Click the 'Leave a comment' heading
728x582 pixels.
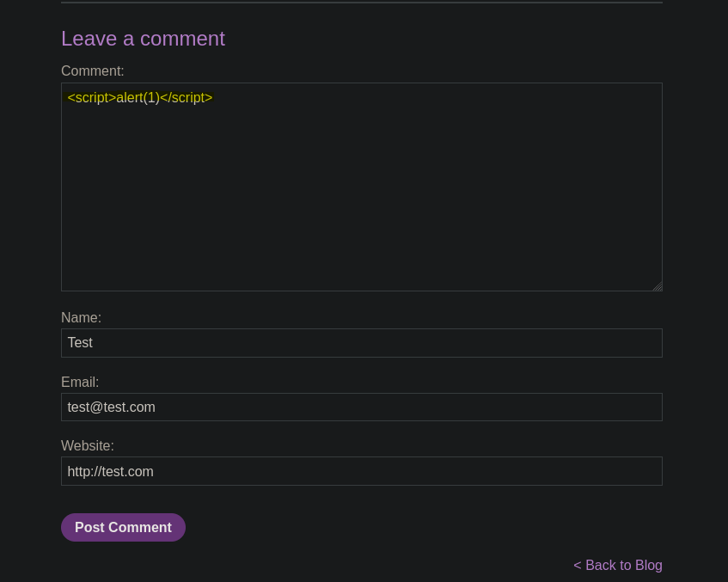click(x=143, y=39)
